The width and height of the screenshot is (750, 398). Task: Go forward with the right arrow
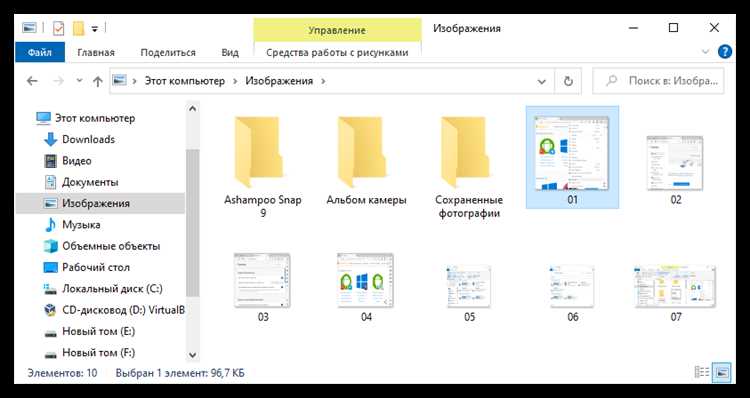(58, 81)
